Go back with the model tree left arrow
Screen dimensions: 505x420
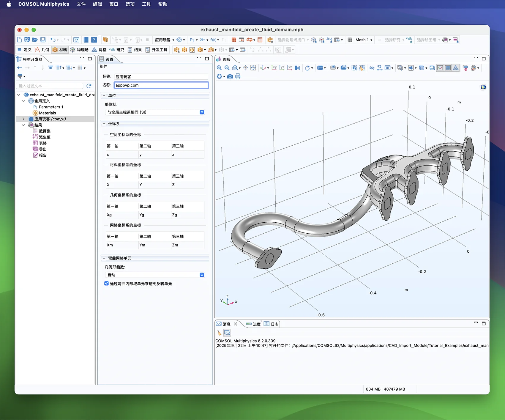[20, 68]
